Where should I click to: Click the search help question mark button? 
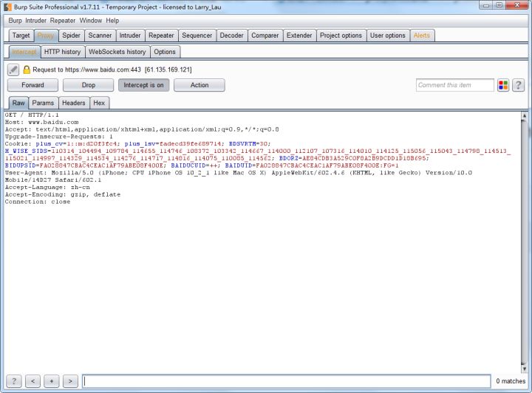pos(14,381)
